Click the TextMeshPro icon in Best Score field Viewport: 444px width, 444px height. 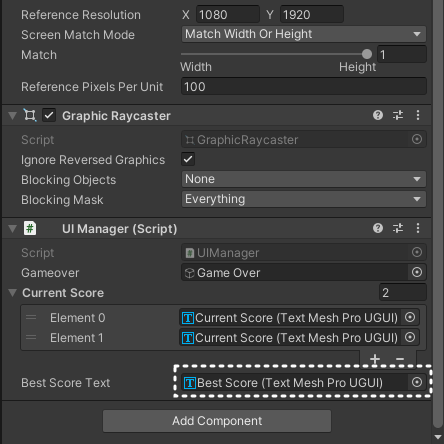[190, 383]
